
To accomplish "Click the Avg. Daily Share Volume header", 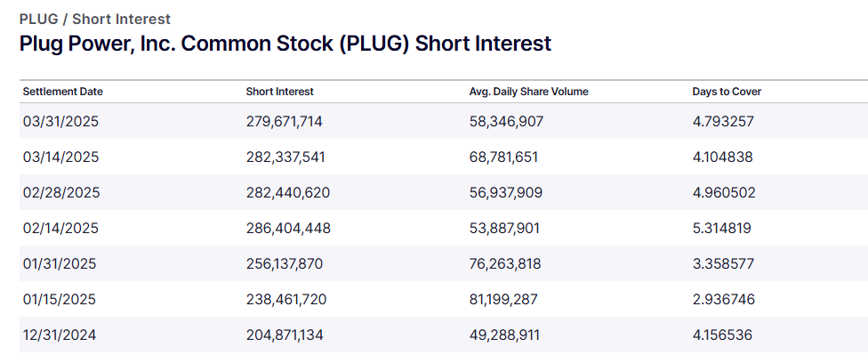I will (x=528, y=92).
